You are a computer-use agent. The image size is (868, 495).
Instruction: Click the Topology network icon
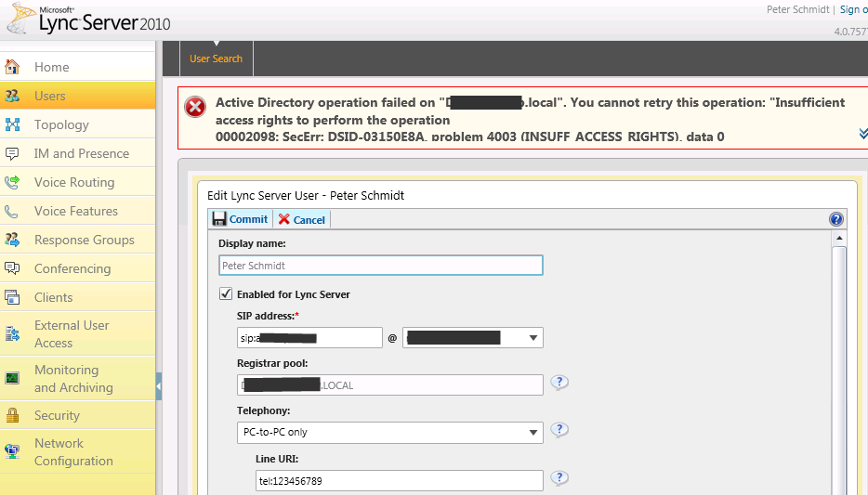12,124
